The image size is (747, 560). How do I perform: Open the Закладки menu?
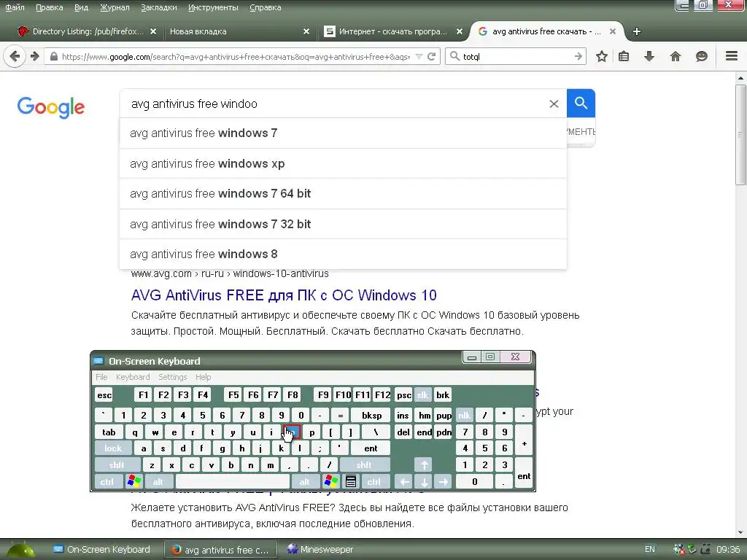[158, 7]
